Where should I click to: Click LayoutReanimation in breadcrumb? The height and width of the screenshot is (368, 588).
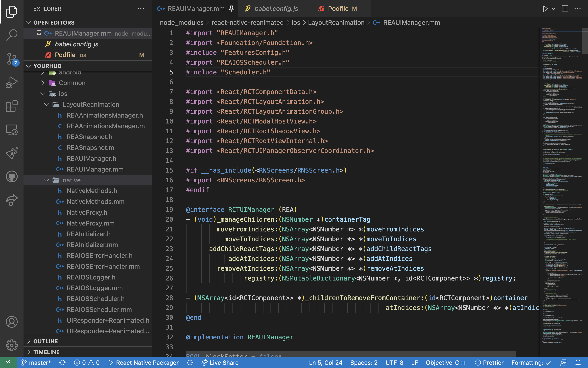(x=336, y=23)
